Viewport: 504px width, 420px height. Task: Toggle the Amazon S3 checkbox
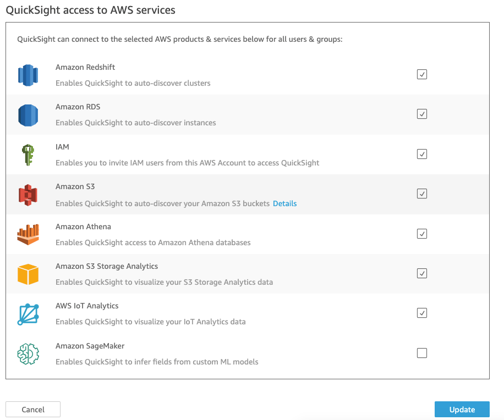422,194
